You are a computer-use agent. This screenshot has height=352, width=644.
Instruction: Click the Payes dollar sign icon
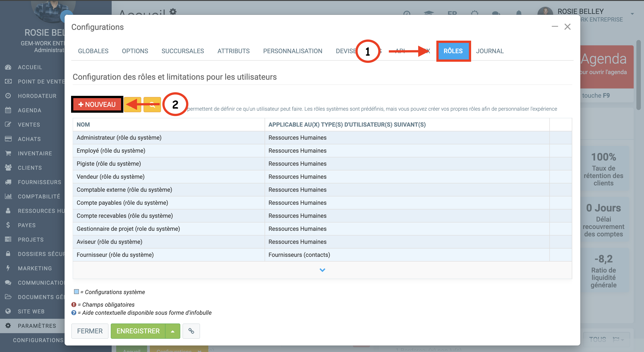[8, 225]
